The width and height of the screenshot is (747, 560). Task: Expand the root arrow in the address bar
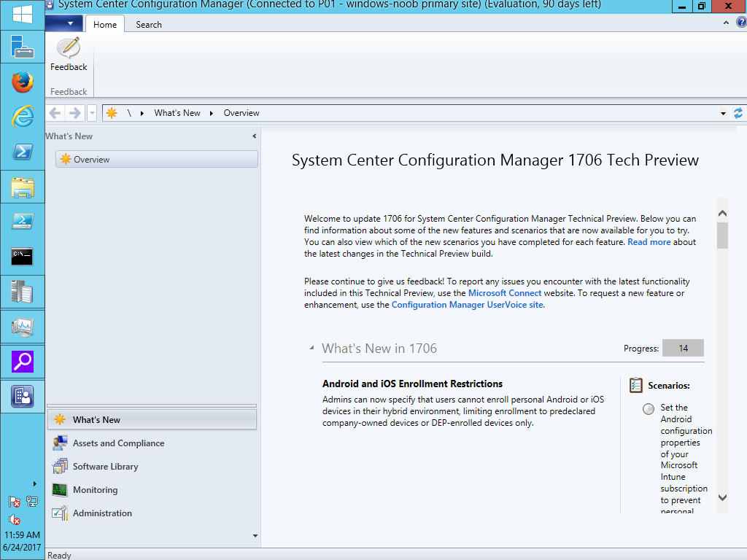point(142,113)
